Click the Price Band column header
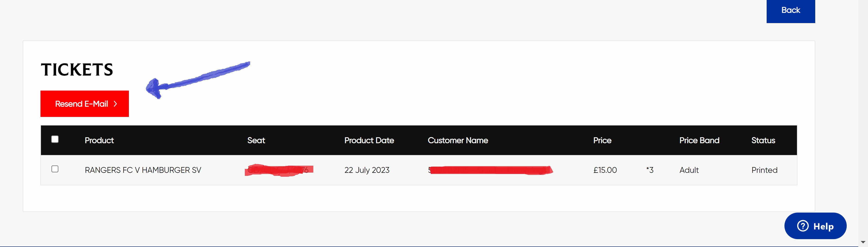Image resolution: width=868 pixels, height=247 pixels. [699, 140]
